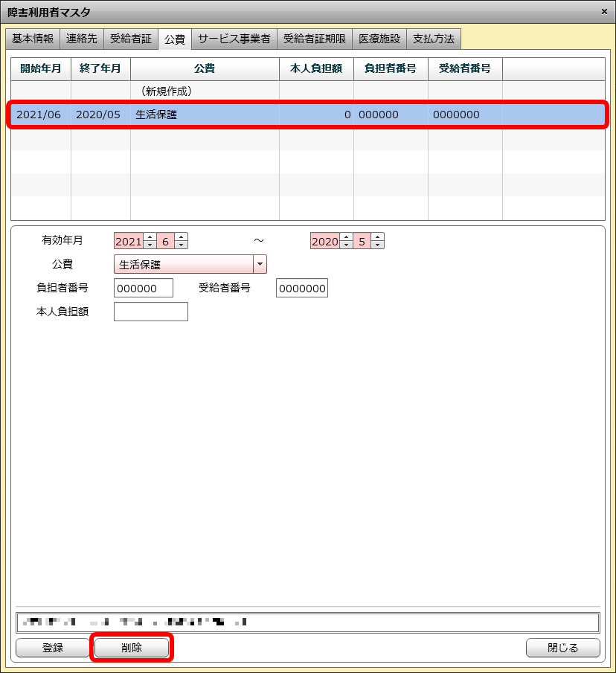
Task: Open the 連絡先 tab
Action: point(82,39)
